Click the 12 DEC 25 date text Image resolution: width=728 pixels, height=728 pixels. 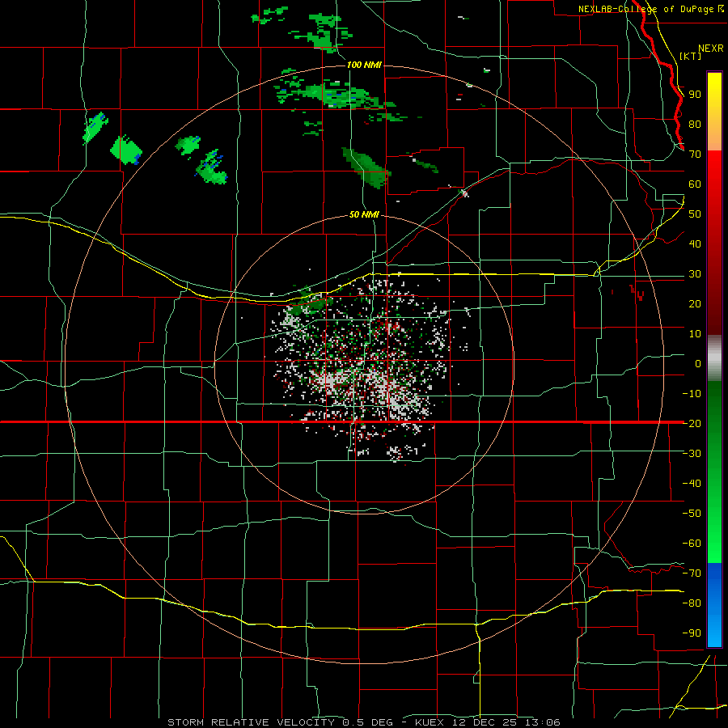[x=484, y=722]
